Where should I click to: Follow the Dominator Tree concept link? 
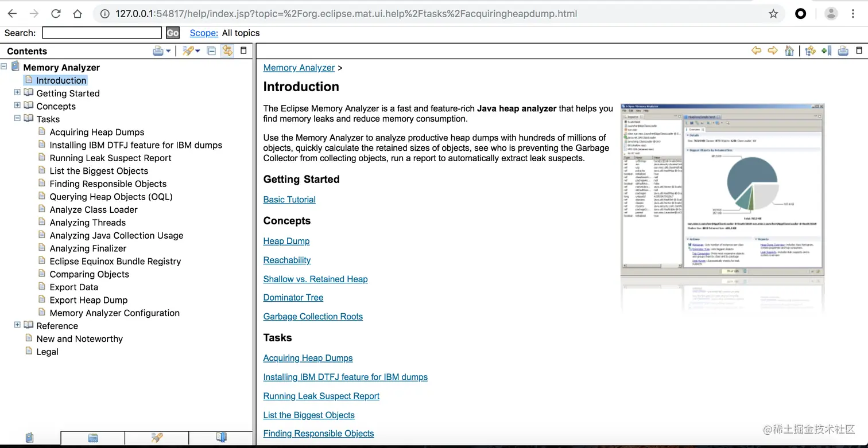(293, 297)
